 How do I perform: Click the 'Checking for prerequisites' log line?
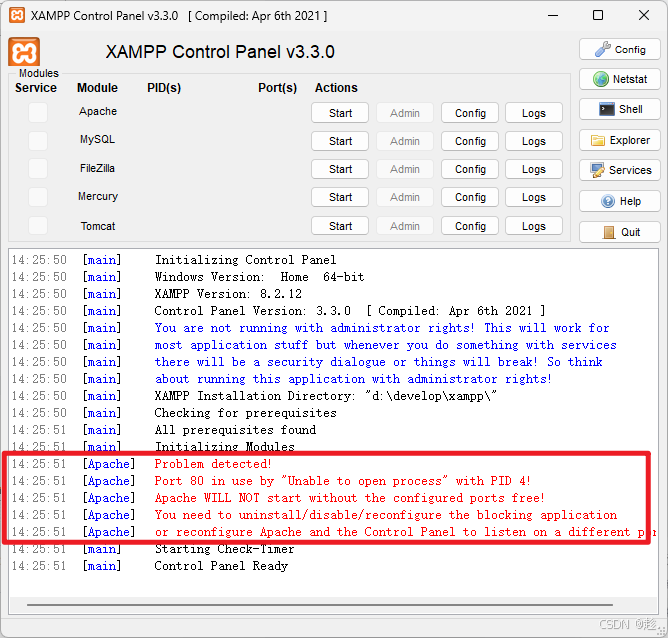[245, 413]
